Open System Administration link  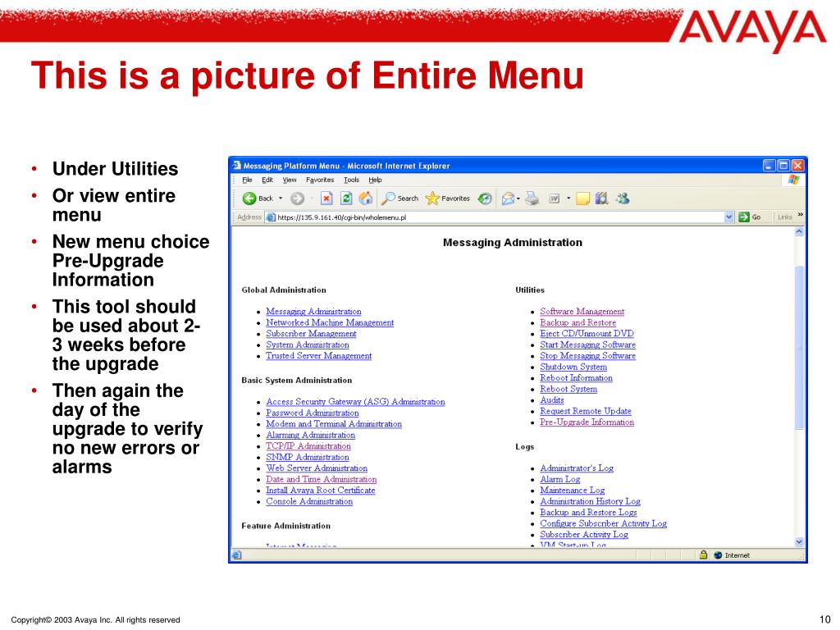pos(307,345)
